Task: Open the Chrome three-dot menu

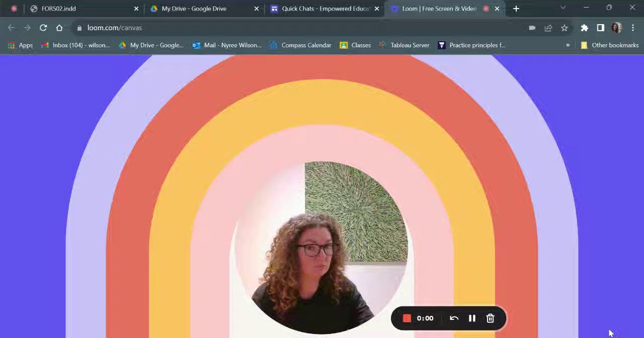Action: pyautogui.click(x=633, y=28)
